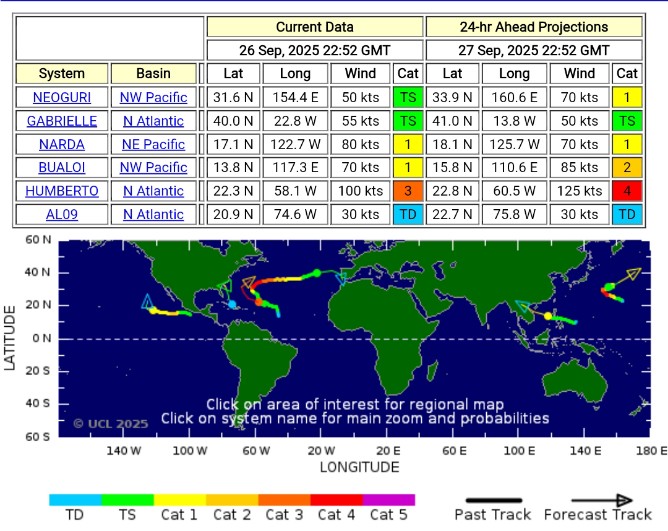Click the Current Data header
This screenshot has height=531, width=668.
315,27
